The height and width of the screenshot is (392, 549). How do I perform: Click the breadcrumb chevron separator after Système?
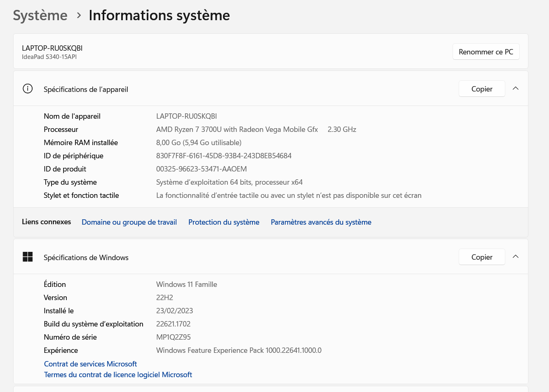[x=79, y=16]
